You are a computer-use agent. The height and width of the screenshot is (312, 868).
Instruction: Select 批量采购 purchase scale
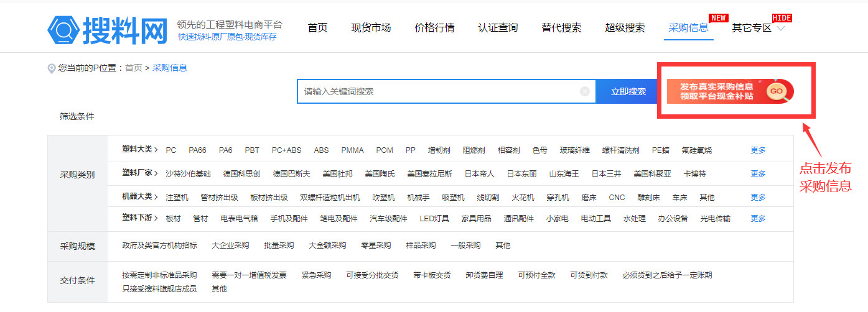click(x=279, y=245)
